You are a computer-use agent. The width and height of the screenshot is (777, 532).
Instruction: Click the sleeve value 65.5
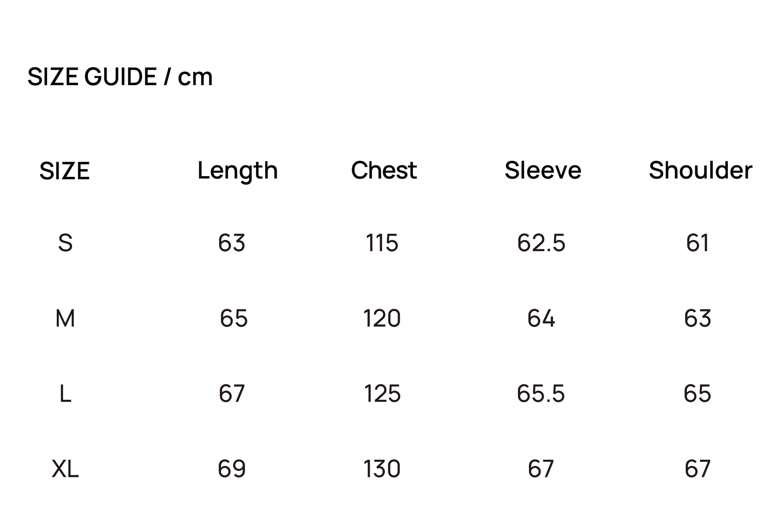pyautogui.click(x=541, y=394)
